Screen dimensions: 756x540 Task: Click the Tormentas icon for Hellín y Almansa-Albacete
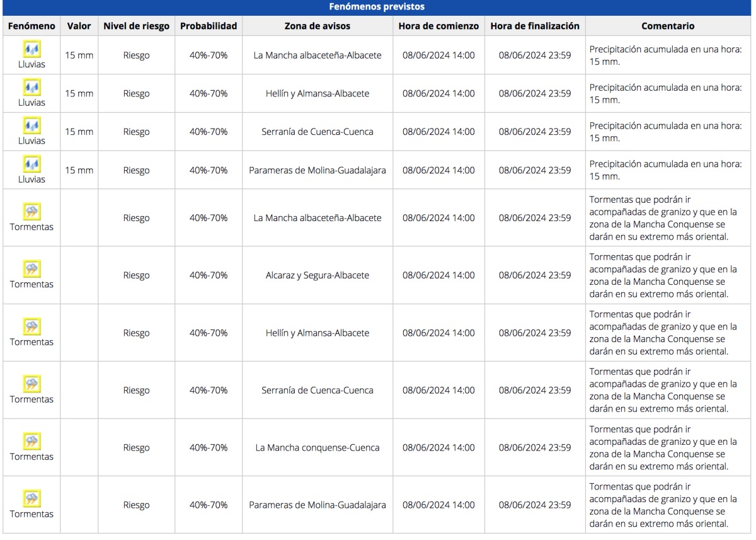[x=31, y=327]
